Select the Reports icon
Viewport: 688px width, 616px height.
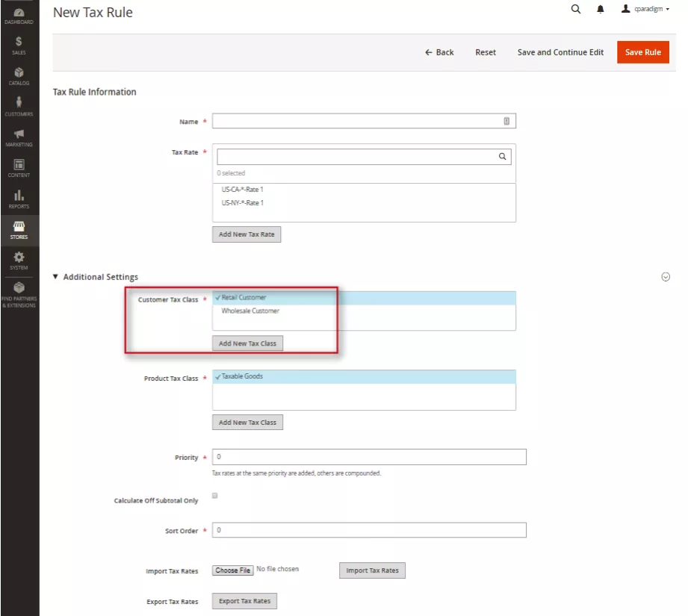click(18, 197)
